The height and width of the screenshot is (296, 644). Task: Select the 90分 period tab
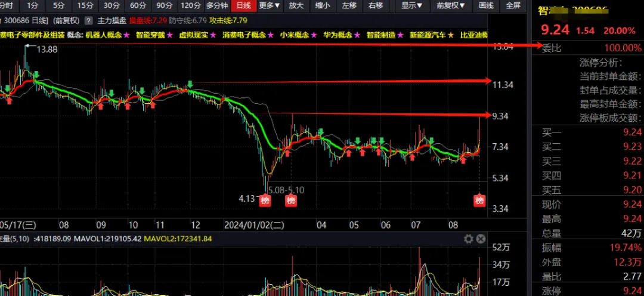[165, 5]
